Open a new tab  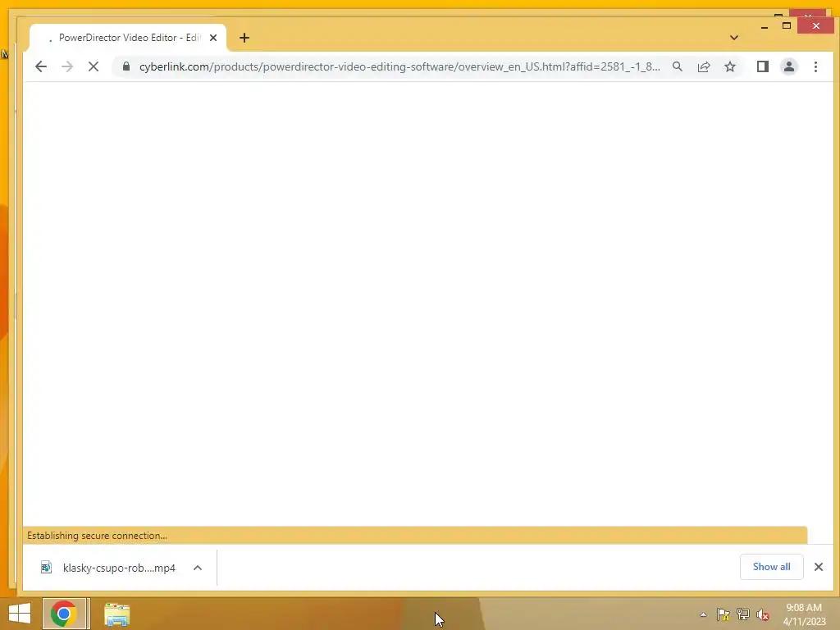coord(244,38)
